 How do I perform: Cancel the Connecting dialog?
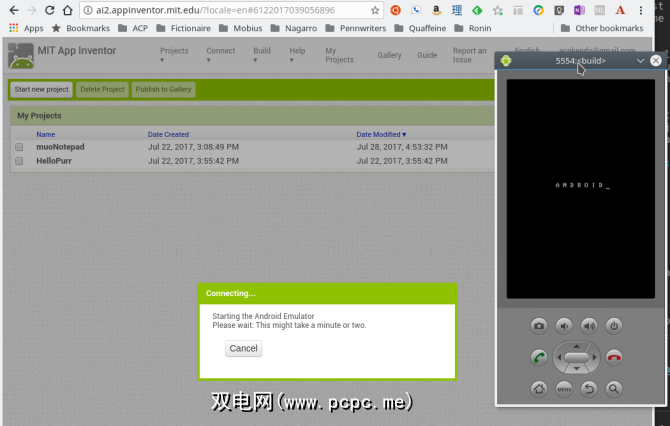244,348
